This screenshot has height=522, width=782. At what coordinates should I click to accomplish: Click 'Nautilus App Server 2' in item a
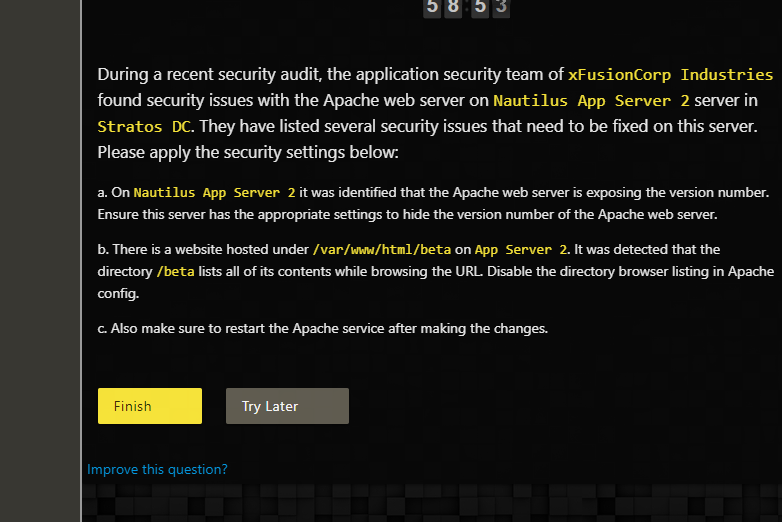214,192
